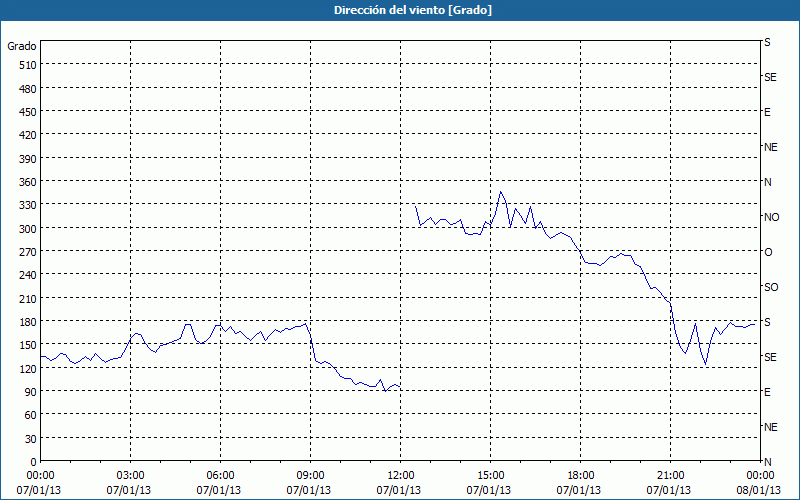Select the 270 y-axis value
Image resolution: width=800 pixels, height=500 pixels.
click(28, 252)
